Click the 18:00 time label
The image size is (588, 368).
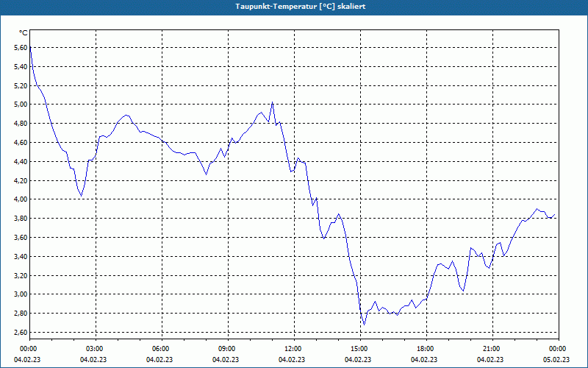click(x=426, y=349)
